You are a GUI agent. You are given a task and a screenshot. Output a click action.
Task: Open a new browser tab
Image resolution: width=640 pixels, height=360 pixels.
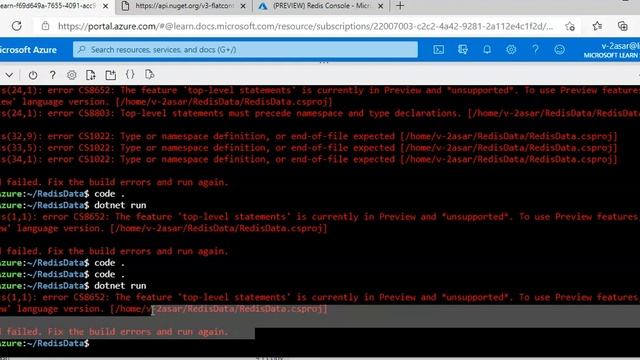click(400, 6)
